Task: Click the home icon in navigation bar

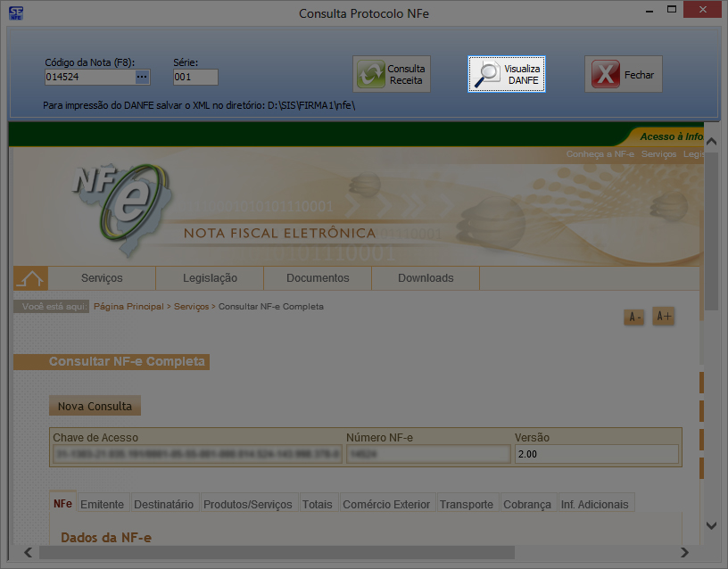Action: [30, 278]
